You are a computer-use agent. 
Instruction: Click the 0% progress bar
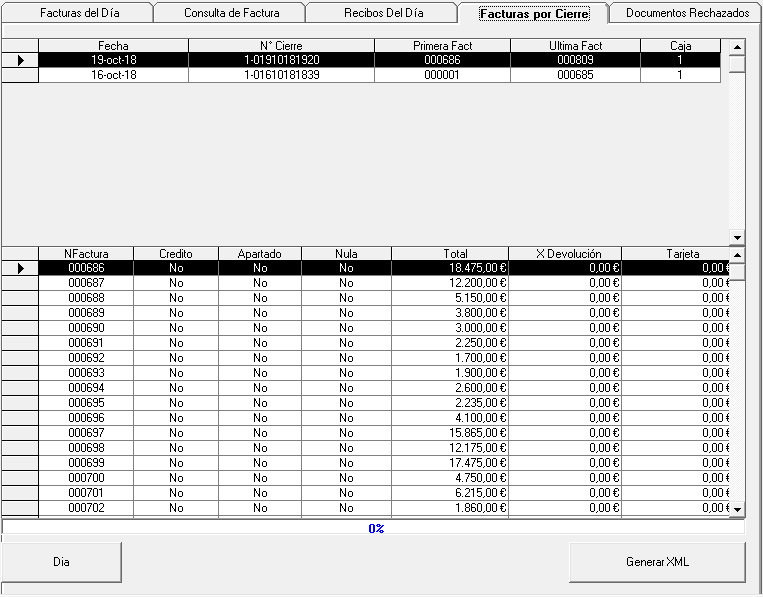point(374,528)
